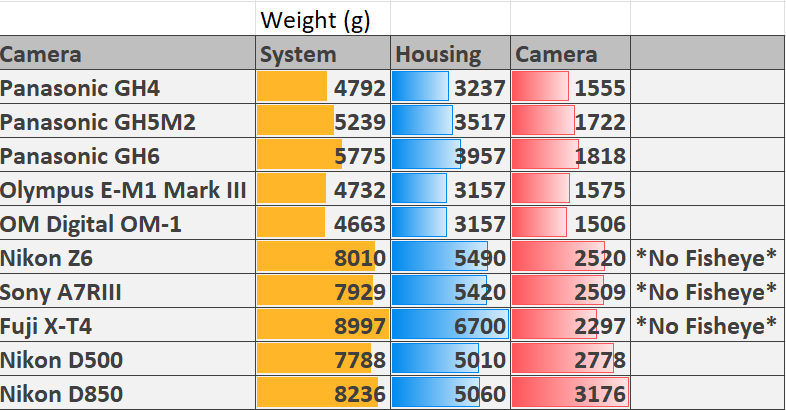Click the Nikon Z6 No Fisheye note
The height and width of the screenshot is (410, 786).
(708, 257)
